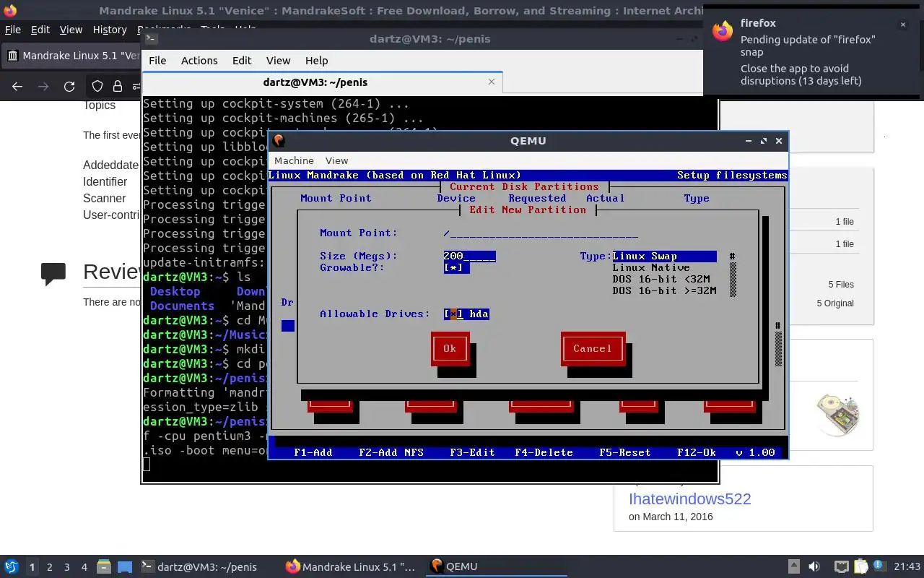Open the Firefox View menu
Viewport: 924px width, 578px height.
pos(71,30)
